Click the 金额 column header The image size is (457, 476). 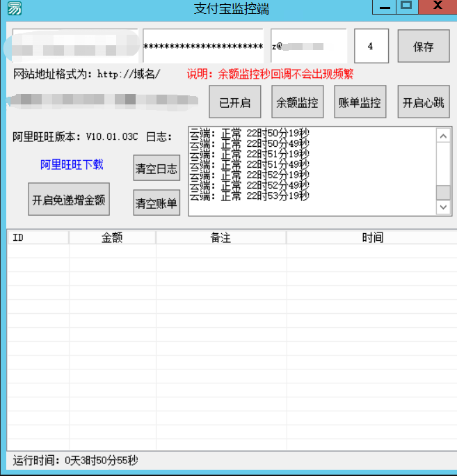pyautogui.click(x=112, y=238)
